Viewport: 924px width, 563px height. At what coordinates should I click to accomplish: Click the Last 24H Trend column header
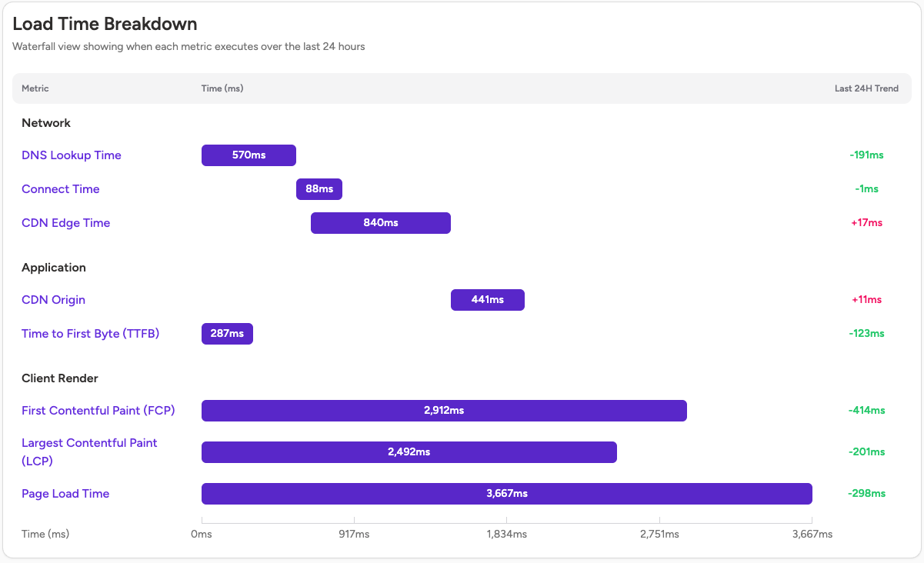(866, 88)
